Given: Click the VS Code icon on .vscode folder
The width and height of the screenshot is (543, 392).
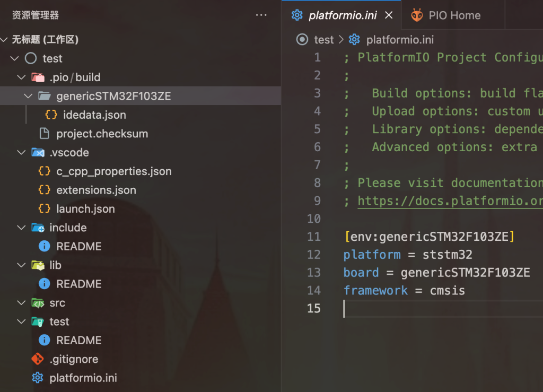Looking at the screenshot, I should coord(38,153).
